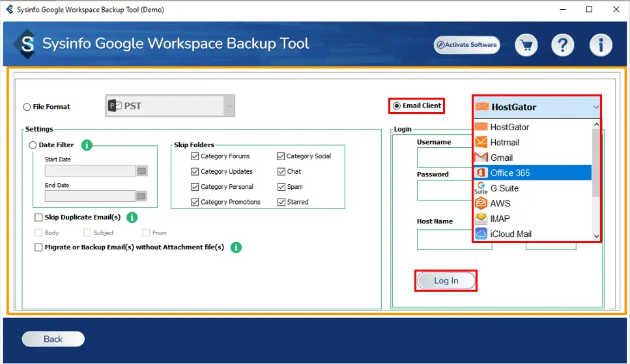Image resolution: width=630 pixels, height=364 pixels.
Task: Uncheck the Category Forums checkbox
Action: coord(195,156)
